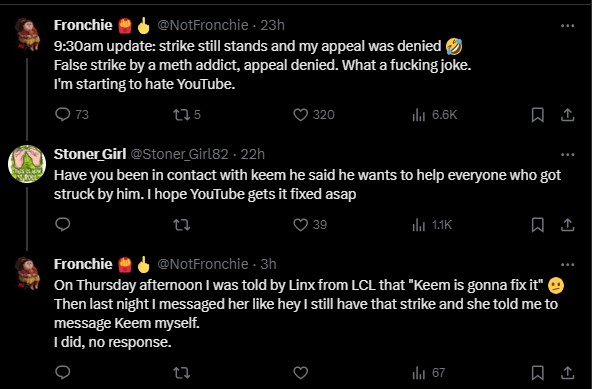
Task: Open the @NotFronchie handle on first tweet
Action: click(x=202, y=25)
